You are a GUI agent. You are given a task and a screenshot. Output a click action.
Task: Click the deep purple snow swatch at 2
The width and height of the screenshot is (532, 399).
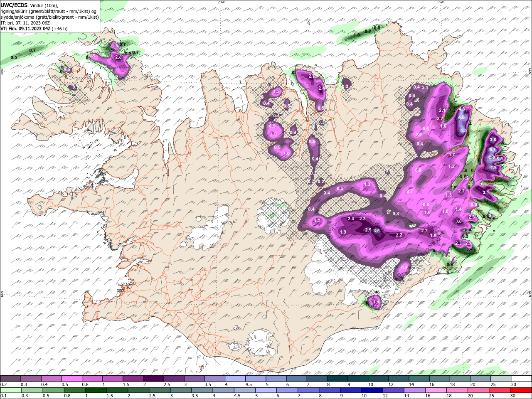click(153, 379)
